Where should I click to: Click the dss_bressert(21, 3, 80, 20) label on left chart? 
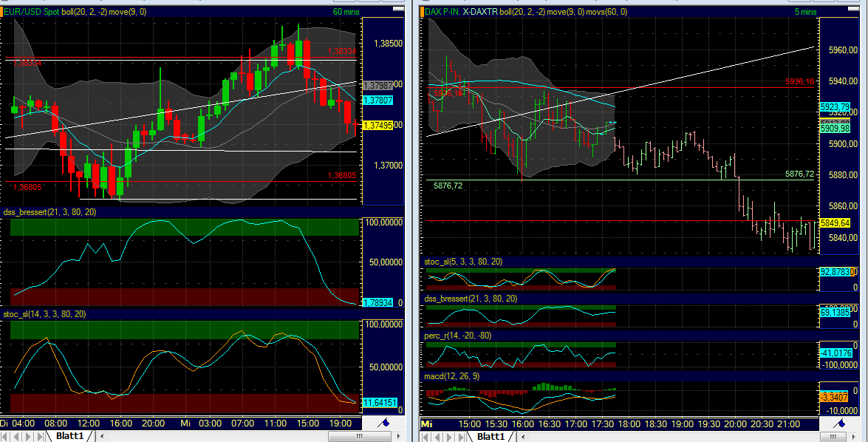coord(48,212)
